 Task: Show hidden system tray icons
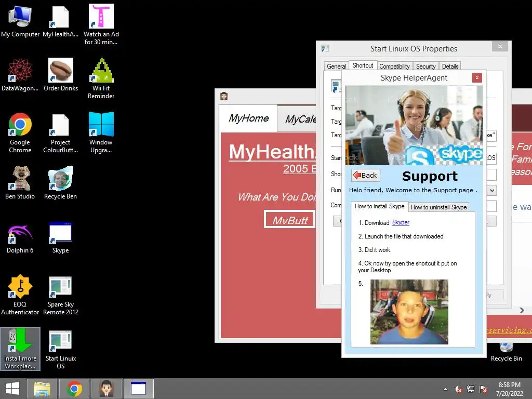[x=445, y=389]
